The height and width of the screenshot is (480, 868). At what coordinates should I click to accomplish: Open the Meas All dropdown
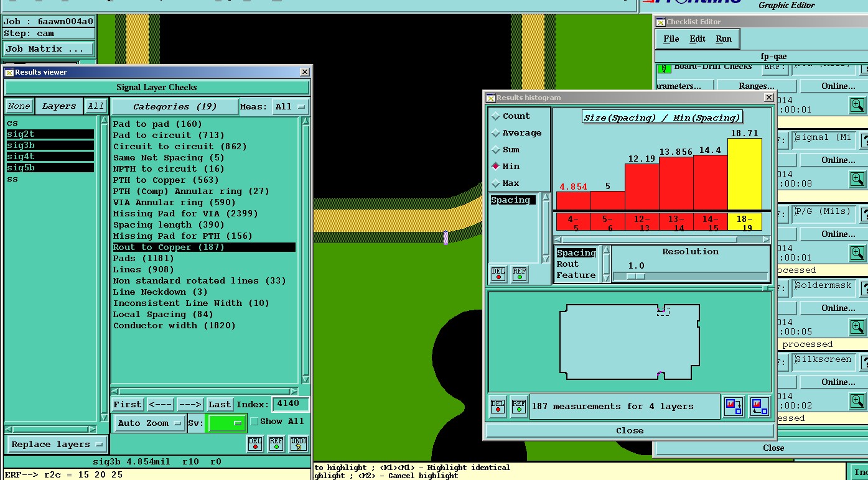click(x=291, y=107)
